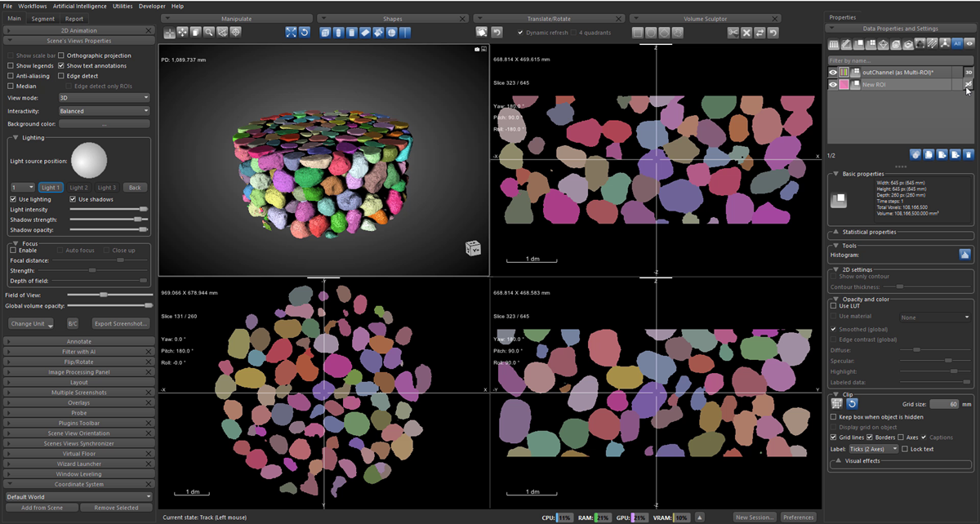This screenshot has width=980, height=524.
Task: Add a cylinder shape from Shapes toolbar
Action: [x=352, y=33]
